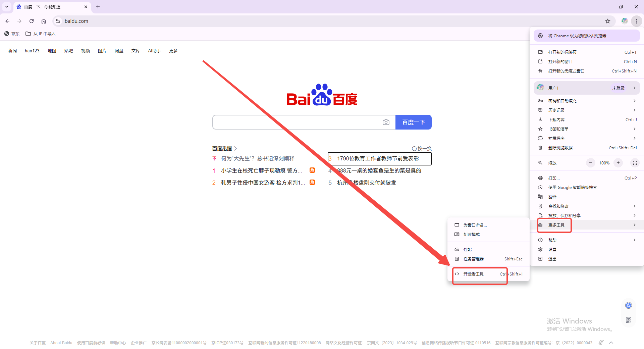Open 下载内容 from the menu
Image resolution: width=644 pixels, height=349 pixels.
pos(587,119)
